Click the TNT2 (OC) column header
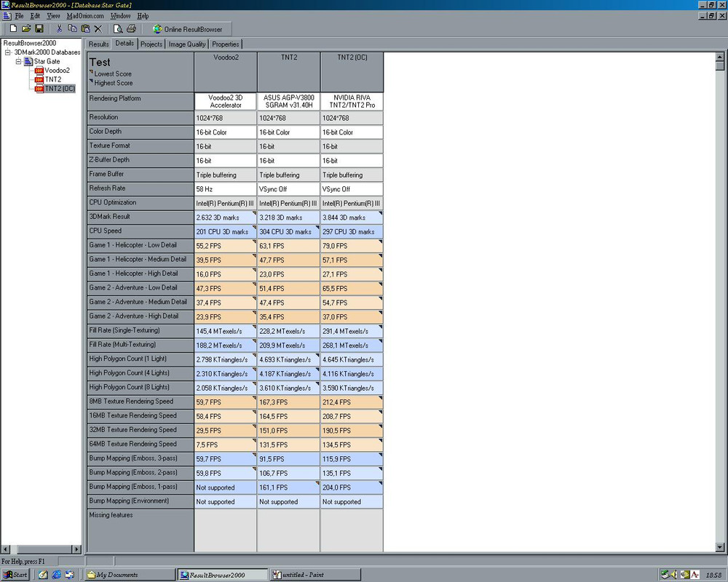Image resolution: width=728 pixels, height=582 pixels. pyautogui.click(x=352, y=72)
